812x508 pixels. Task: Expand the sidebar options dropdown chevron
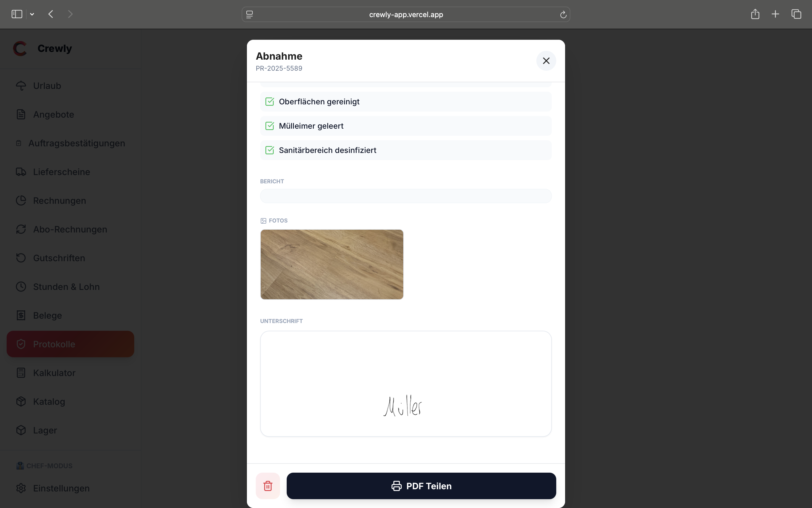32,14
